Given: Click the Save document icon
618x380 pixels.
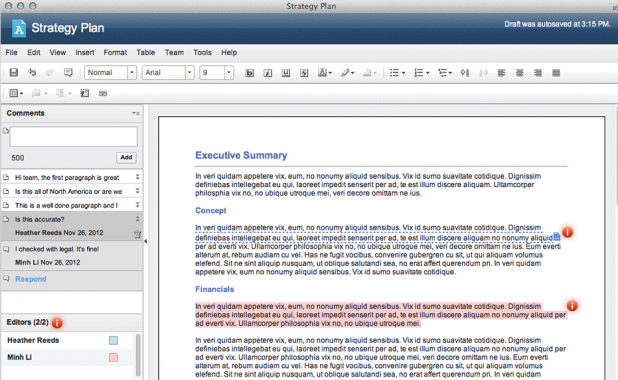Looking at the screenshot, I should 13,73.
